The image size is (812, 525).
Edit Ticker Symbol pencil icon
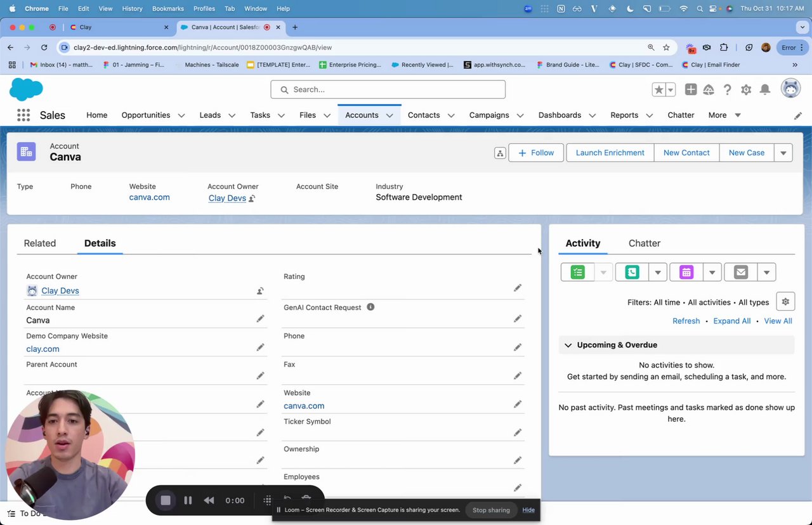(x=518, y=432)
